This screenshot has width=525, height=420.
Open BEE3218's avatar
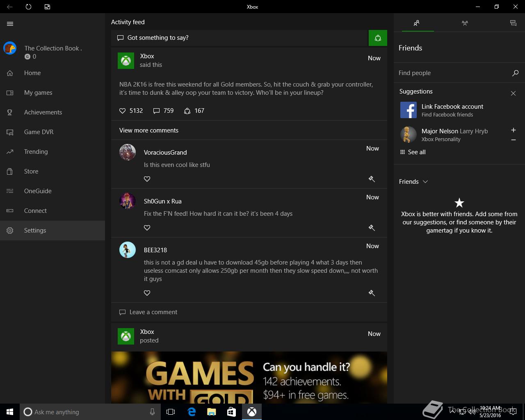[128, 250]
